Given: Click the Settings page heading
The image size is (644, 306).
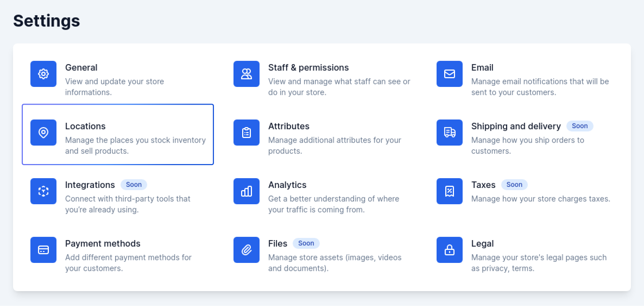Looking at the screenshot, I should pos(47,21).
